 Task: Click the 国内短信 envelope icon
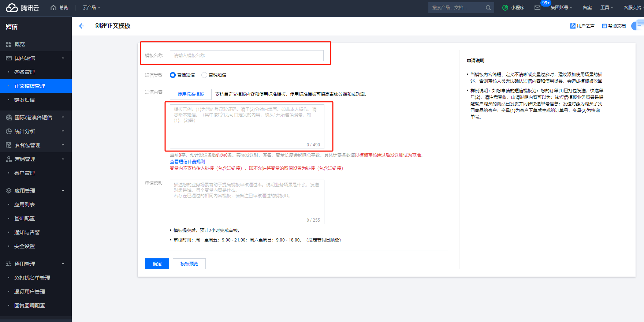click(x=9, y=58)
